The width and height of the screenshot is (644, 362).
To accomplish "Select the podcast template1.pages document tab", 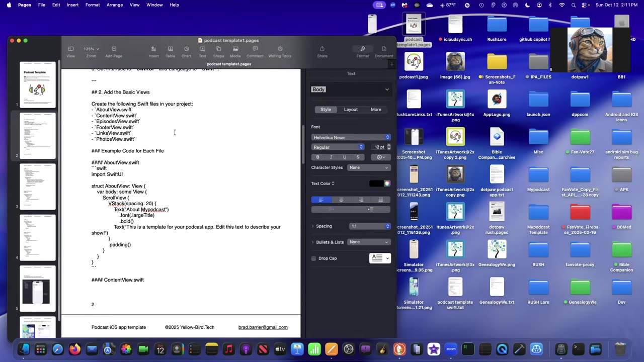I will tap(228, 64).
